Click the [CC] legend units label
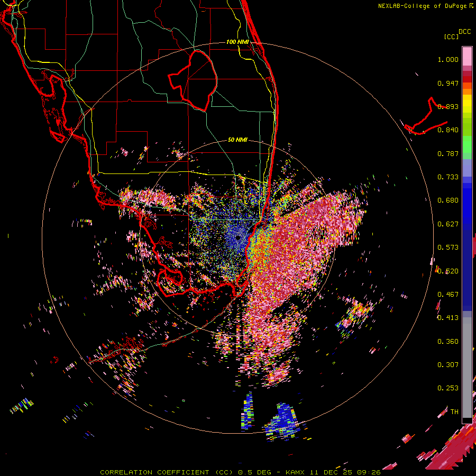Image resolution: width=476 pixels, height=476 pixels. 451,36
